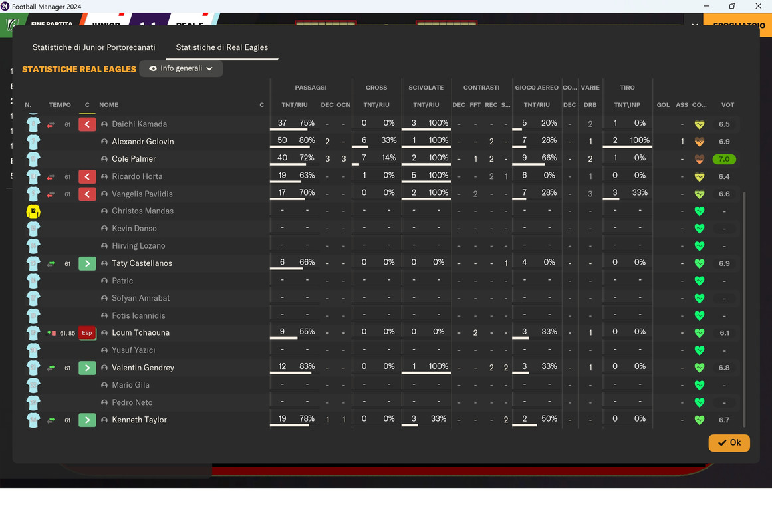Click Kenneth Taylor's substituted-on green arrow

(87, 420)
